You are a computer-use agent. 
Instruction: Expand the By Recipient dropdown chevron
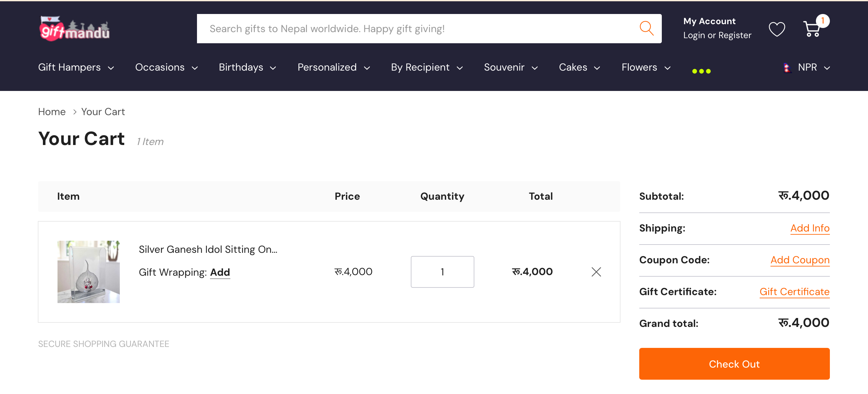(460, 68)
